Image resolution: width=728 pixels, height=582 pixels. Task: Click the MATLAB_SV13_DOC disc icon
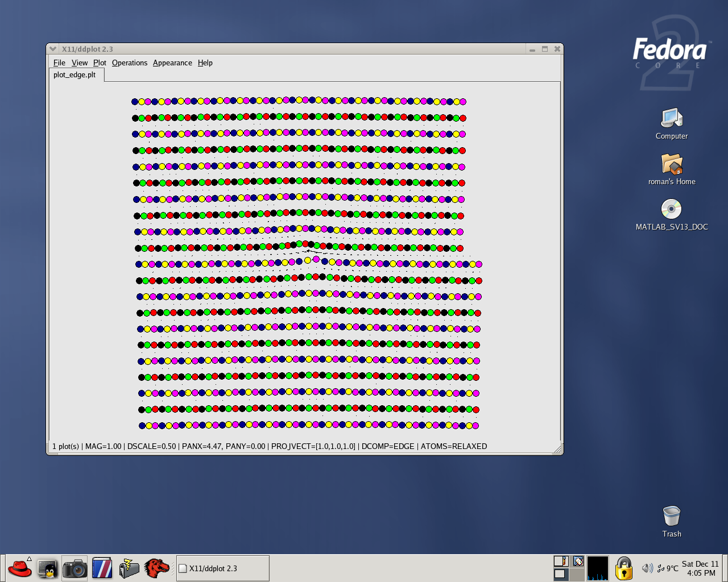pos(672,209)
